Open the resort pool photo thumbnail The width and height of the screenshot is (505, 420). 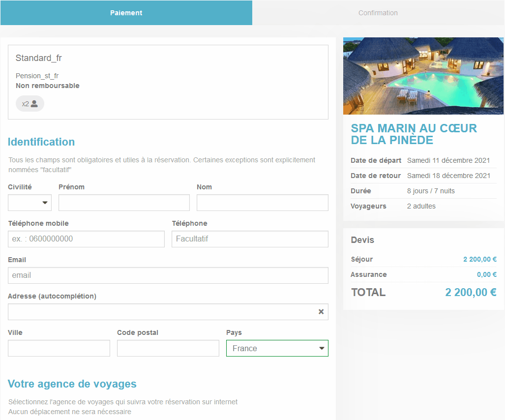423,76
